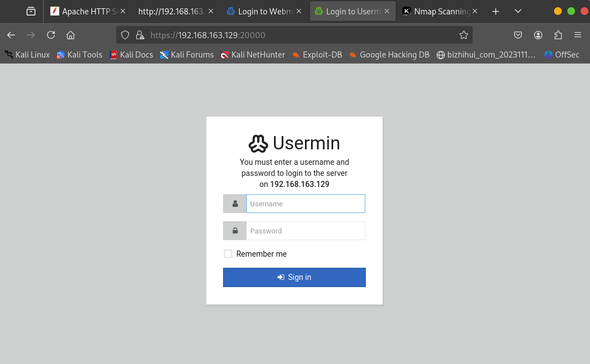Click the user icon beside Username

point(235,204)
